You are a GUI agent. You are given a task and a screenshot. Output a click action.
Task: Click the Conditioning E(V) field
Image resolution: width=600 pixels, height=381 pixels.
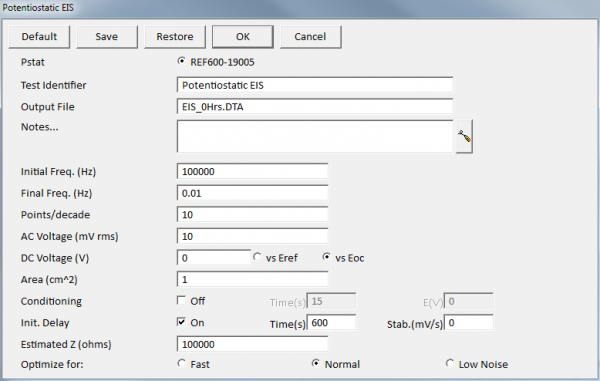(468, 301)
